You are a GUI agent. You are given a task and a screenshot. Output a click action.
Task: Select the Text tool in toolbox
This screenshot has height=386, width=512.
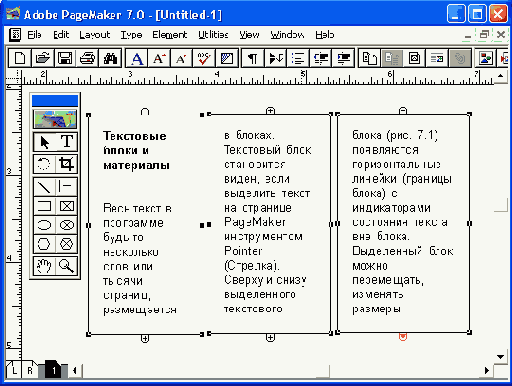click(x=67, y=142)
